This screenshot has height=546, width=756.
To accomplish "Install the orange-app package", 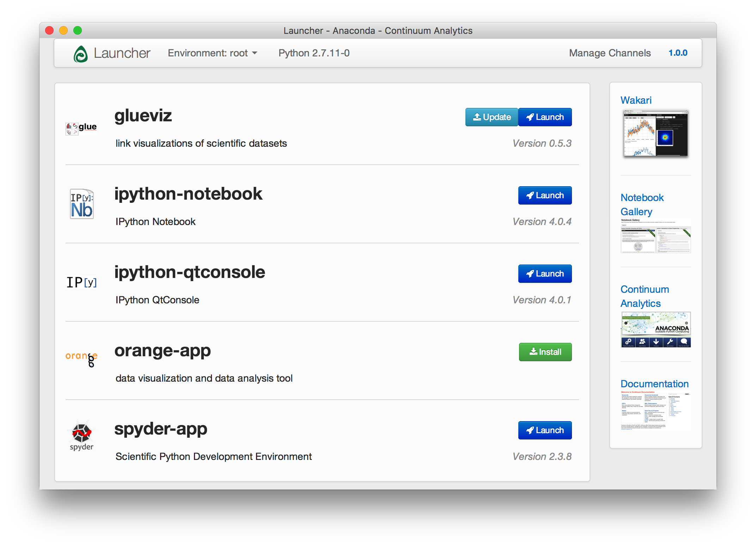I will 545,352.
